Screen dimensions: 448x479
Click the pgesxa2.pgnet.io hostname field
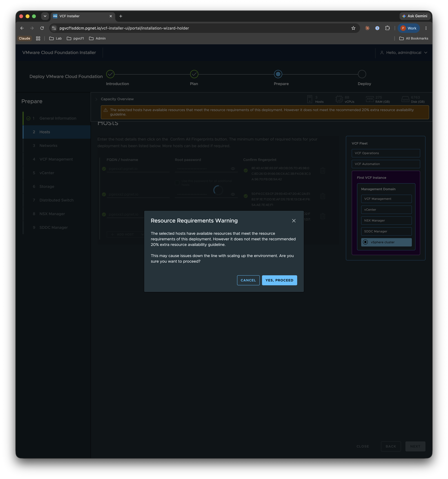(x=138, y=194)
